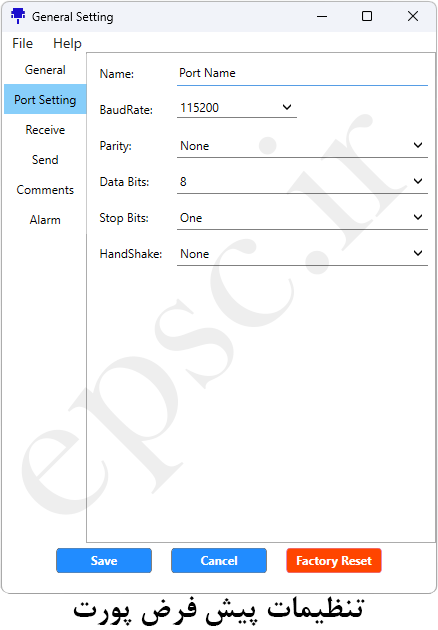
Task: Click the blue app icon in title bar
Action: coord(18,16)
